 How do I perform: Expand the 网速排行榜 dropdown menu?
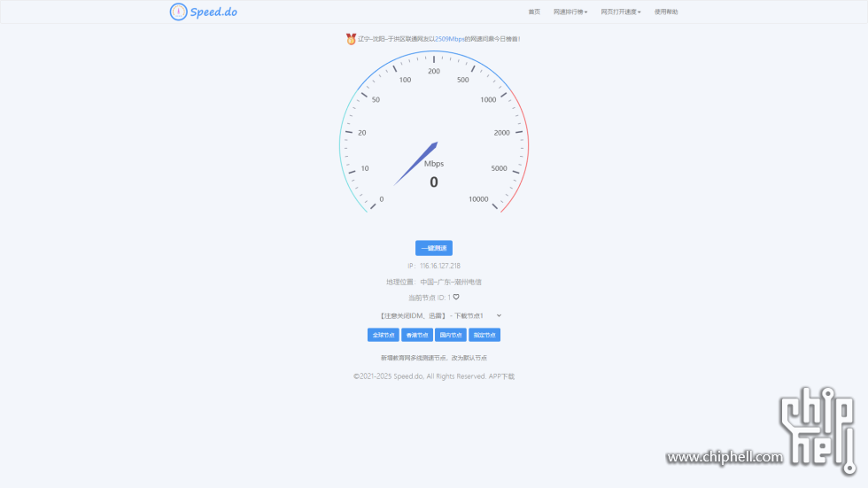570,12
